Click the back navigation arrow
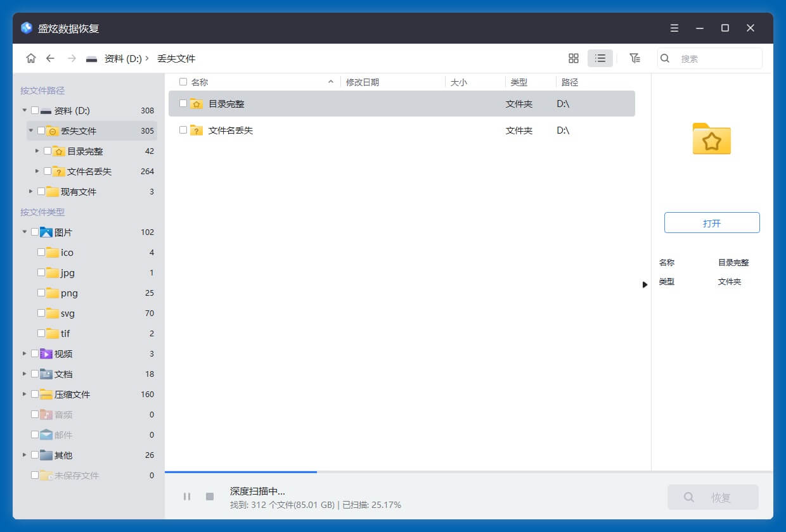The height and width of the screenshot is (532, 786). click(x=51, y=58)
